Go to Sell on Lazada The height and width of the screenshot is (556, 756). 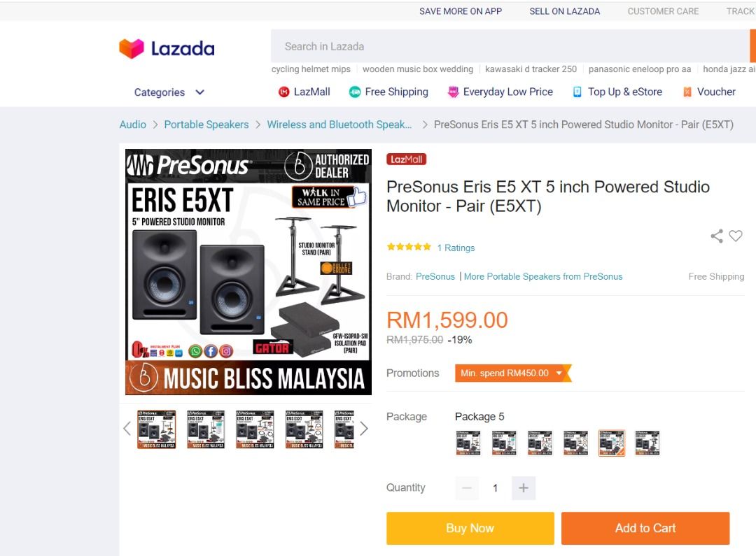(x=565, y=11)
